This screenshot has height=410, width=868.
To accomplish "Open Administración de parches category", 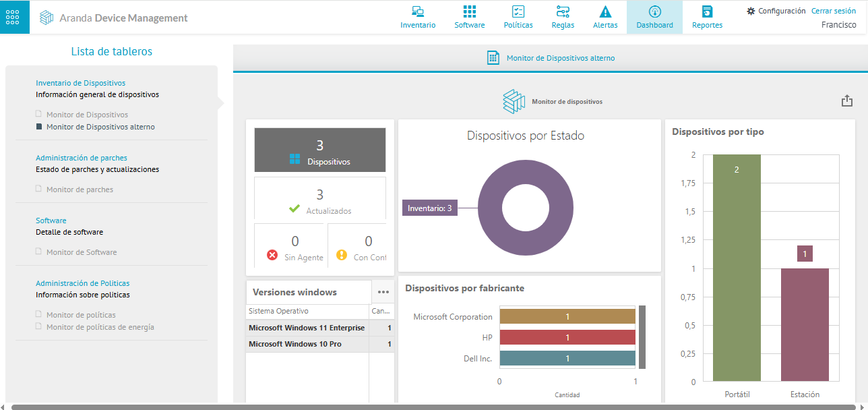I will (82, 158).
